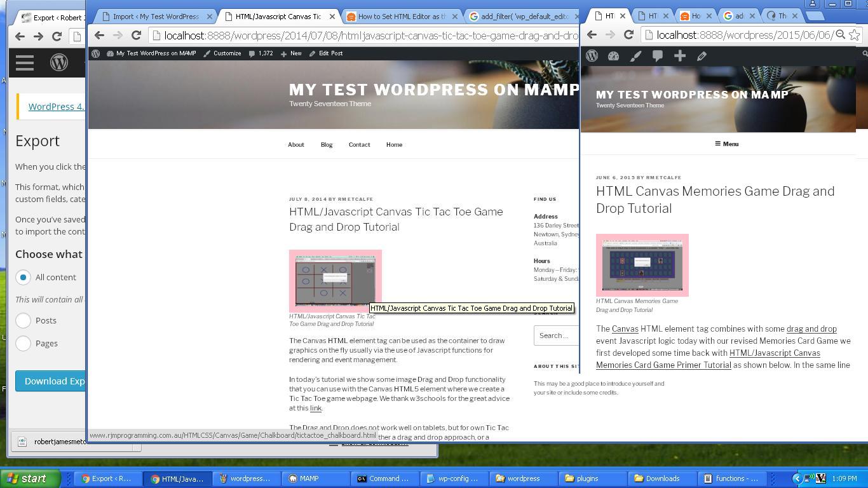
Task: Select the Posts radio button
Action: pyautogui.click(x=24, y=321)
